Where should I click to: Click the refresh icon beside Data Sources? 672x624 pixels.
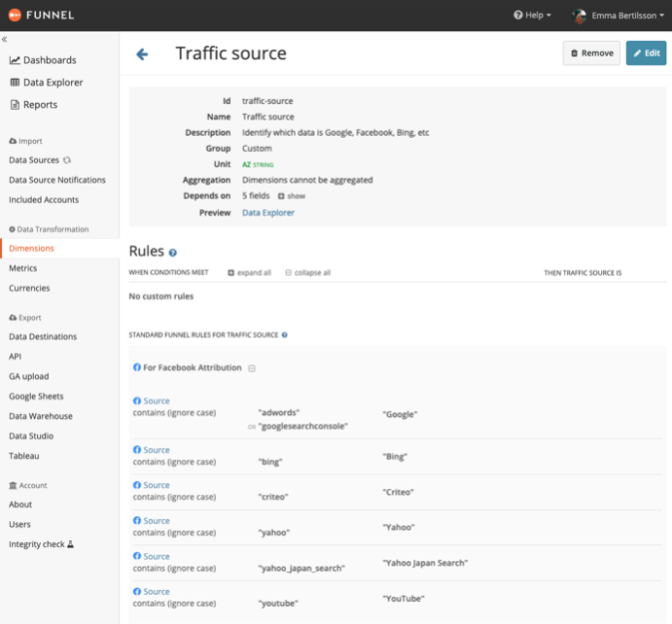[67, 160]
